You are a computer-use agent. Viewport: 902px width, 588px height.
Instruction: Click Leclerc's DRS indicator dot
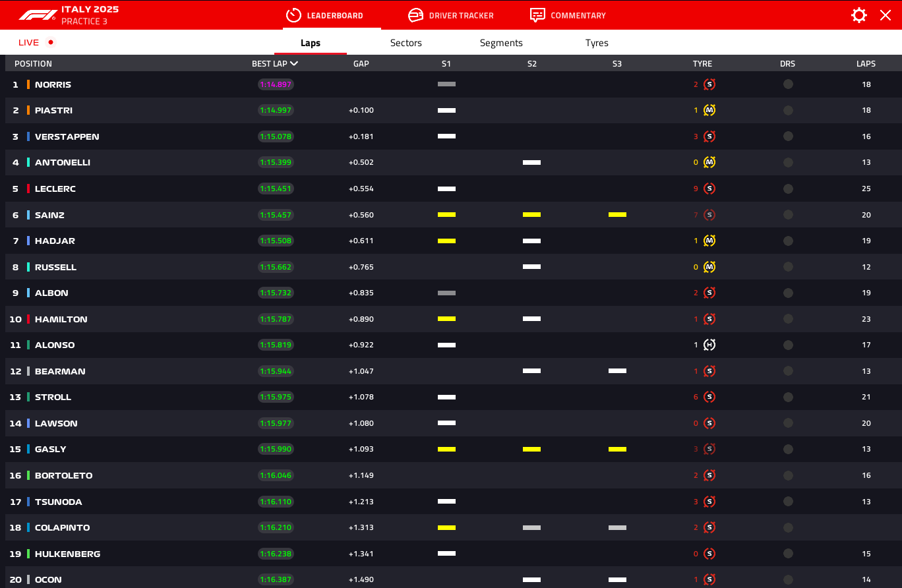[x=788, y=189]
